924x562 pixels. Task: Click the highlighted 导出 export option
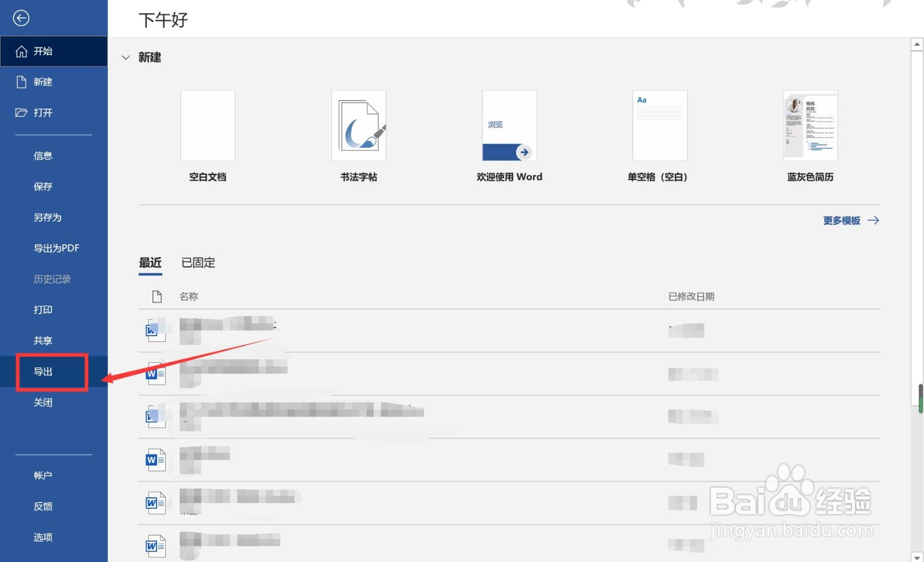pos(43,371)
